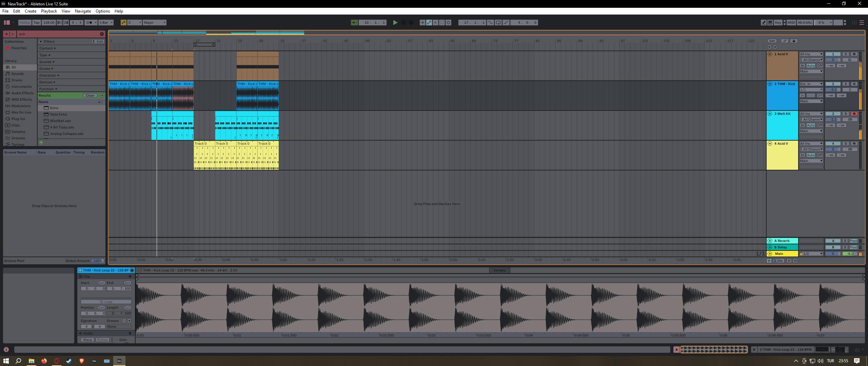The image size is (868, 366).
Task: Click the Punch-In switch icon
Action: click(x=490, y=22)
